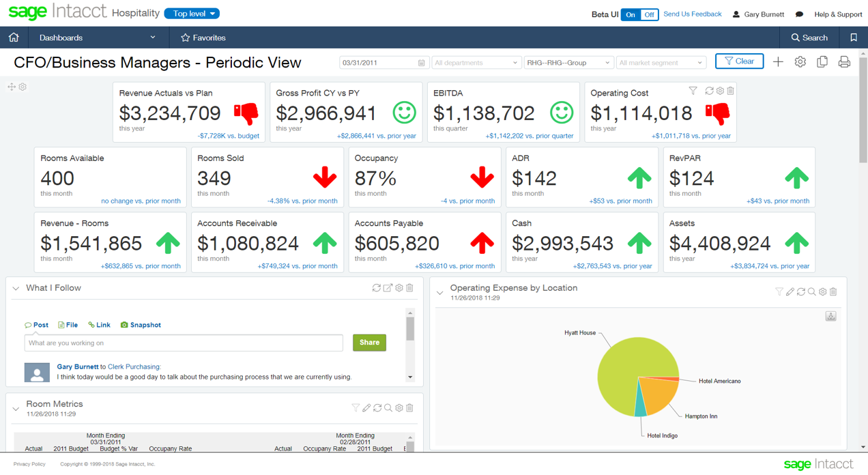This screenshot has height=475, width=868.
Task: Click the green Share button
Action: pos(369,343)
